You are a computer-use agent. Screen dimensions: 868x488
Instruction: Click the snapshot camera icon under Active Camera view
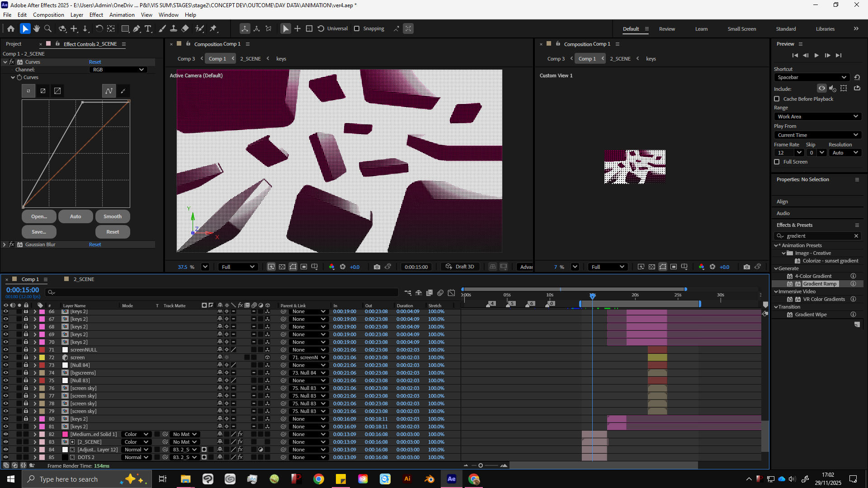pyautogui.click(x=377, y=267)
